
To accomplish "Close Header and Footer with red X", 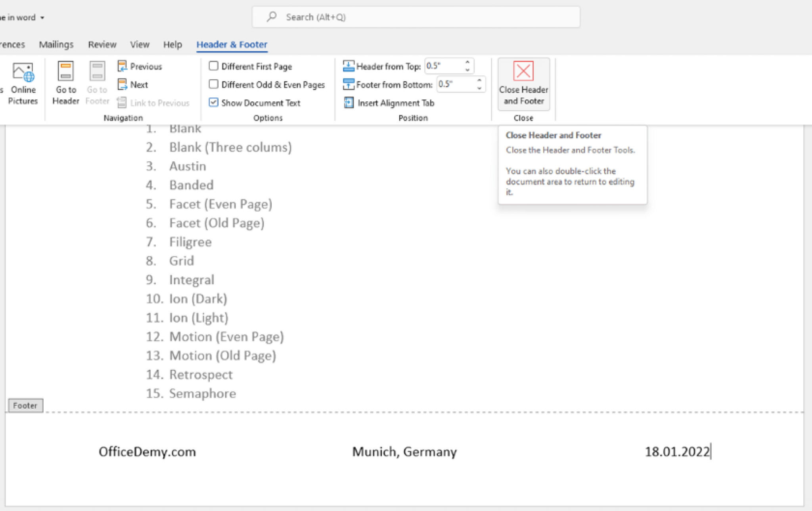I will 523,84.
